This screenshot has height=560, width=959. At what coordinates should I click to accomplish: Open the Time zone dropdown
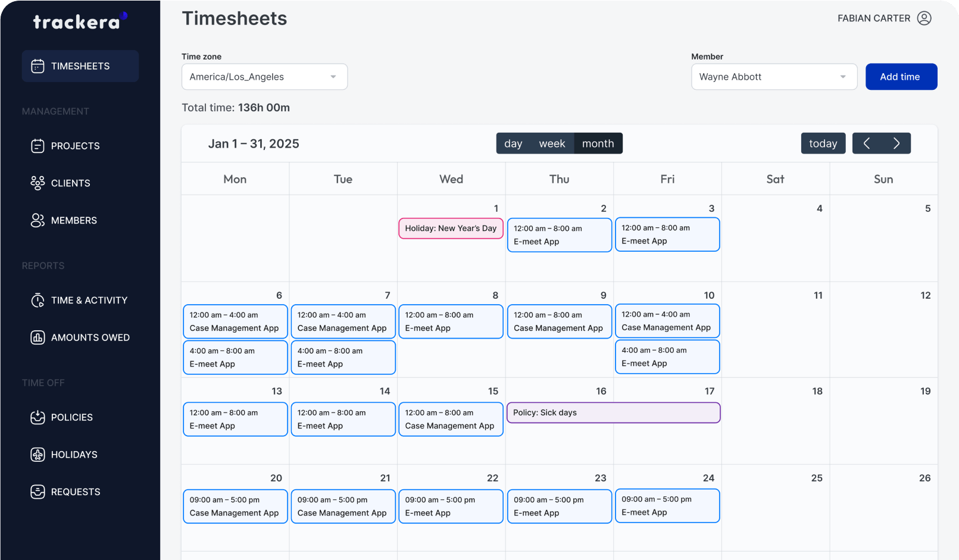264,76
